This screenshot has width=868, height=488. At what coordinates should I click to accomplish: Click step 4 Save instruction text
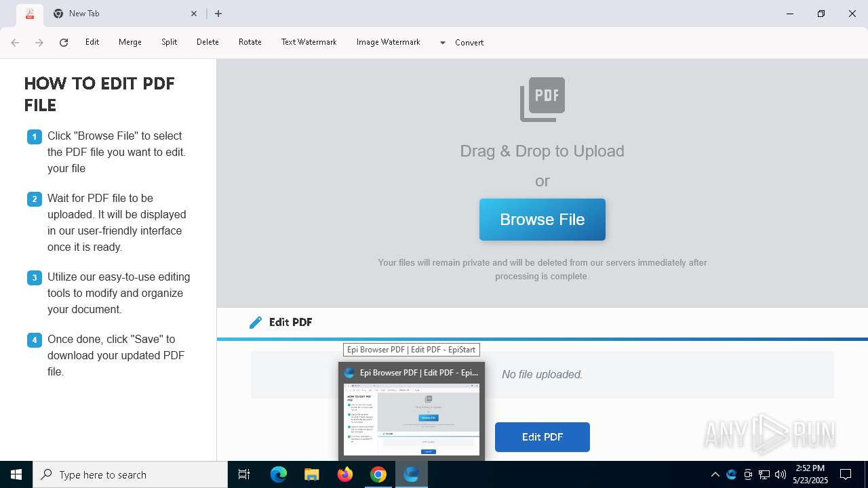point(116,355)
